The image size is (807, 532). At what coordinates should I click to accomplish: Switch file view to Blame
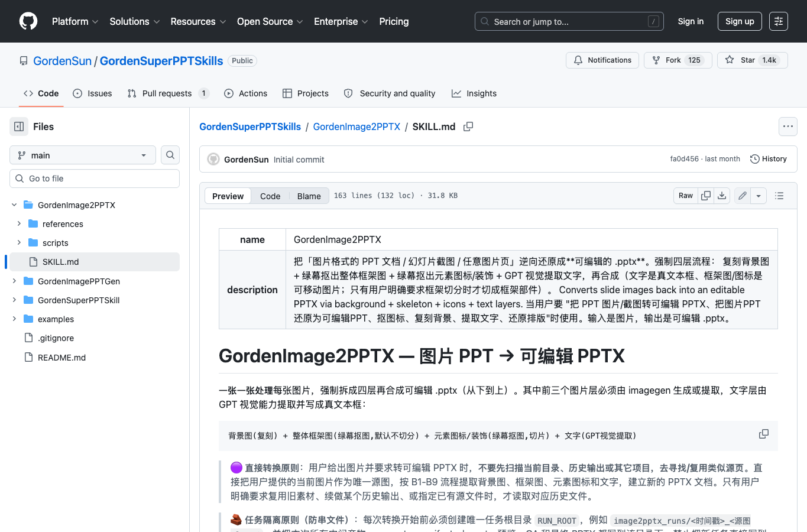[x=309, y=196]
